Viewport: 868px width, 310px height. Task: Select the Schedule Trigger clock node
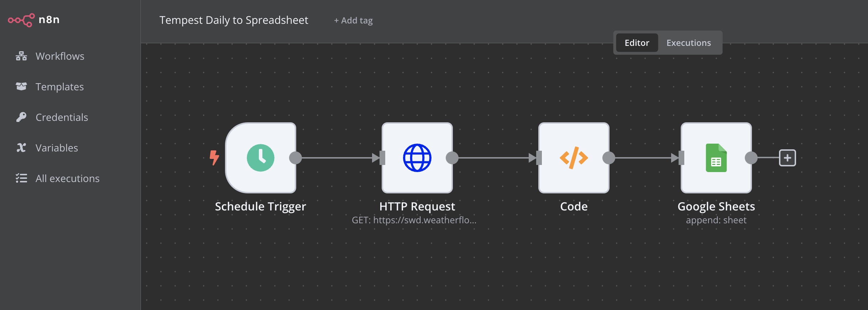[261, 158]
